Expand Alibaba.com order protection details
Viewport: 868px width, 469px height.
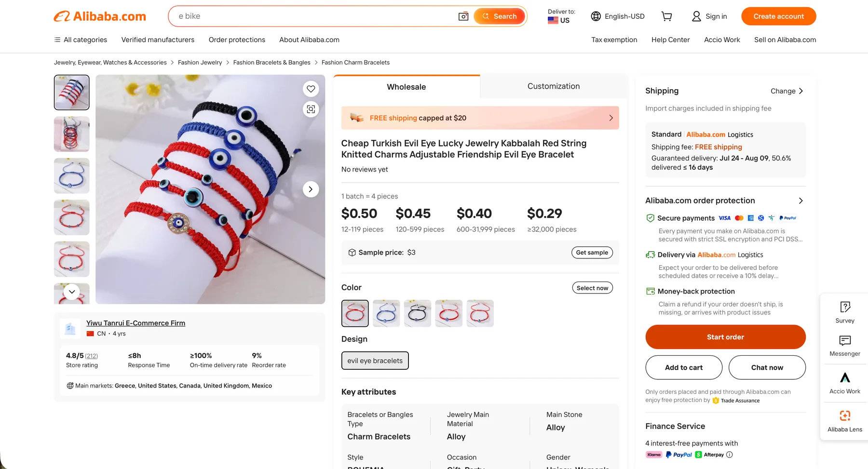801,201
